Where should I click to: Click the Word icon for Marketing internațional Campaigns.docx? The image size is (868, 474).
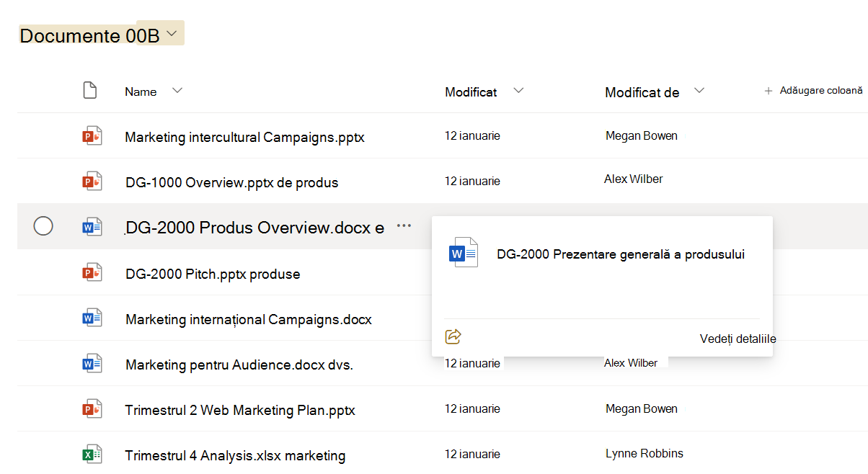pos(92,318)
